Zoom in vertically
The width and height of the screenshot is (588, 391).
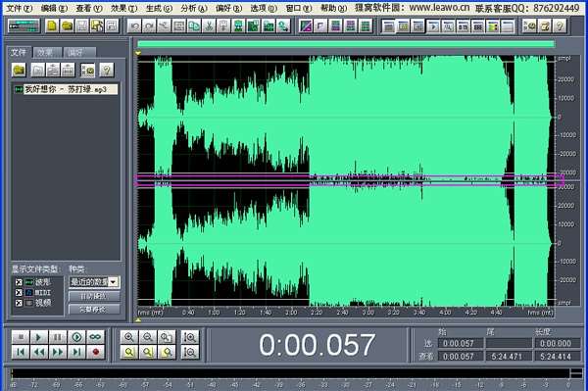click(190, 337)
